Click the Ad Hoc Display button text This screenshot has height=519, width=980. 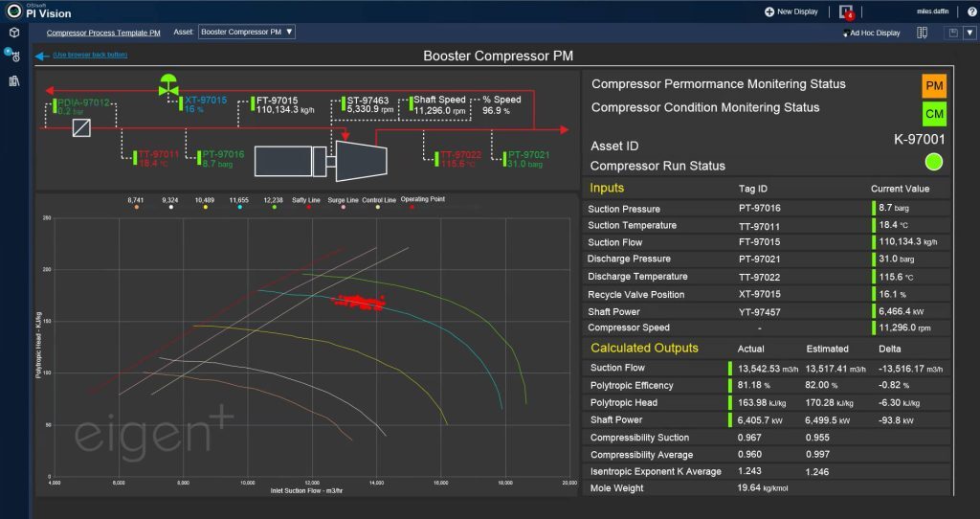(875, 33)
